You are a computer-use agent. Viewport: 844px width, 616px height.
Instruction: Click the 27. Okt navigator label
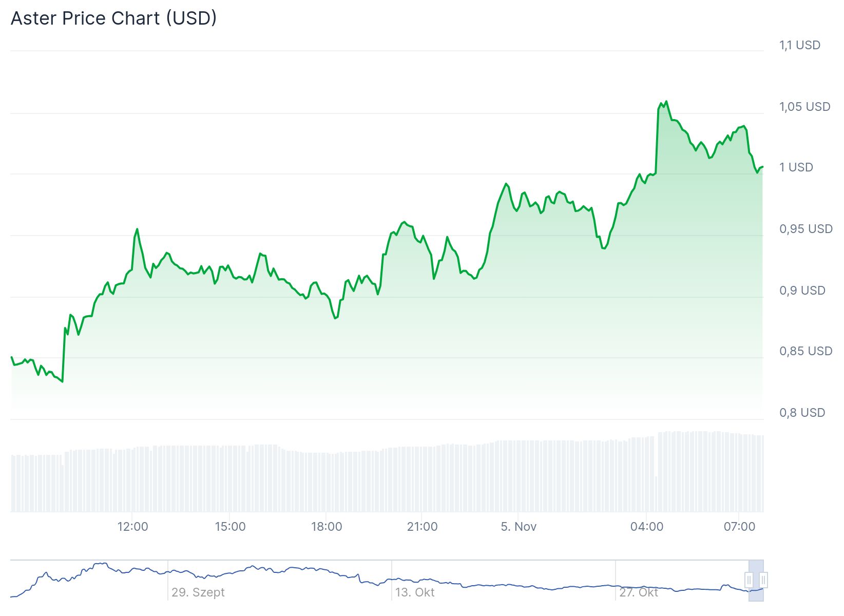point(638,592)
